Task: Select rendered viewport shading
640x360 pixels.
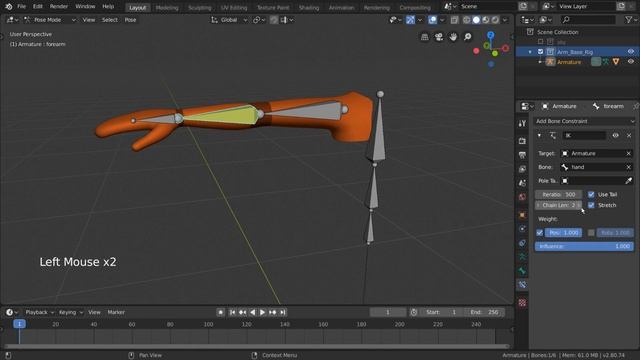Action: click(x=495, y=20)
